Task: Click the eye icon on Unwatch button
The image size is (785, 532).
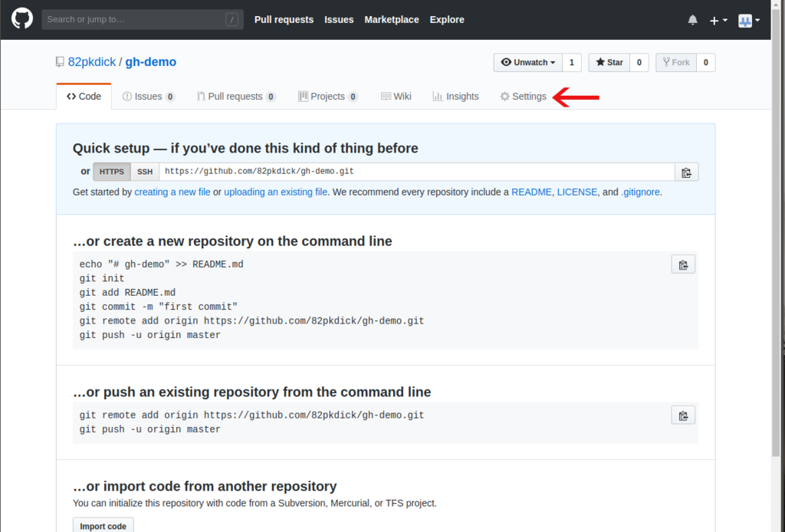Action: coord(506,62)
